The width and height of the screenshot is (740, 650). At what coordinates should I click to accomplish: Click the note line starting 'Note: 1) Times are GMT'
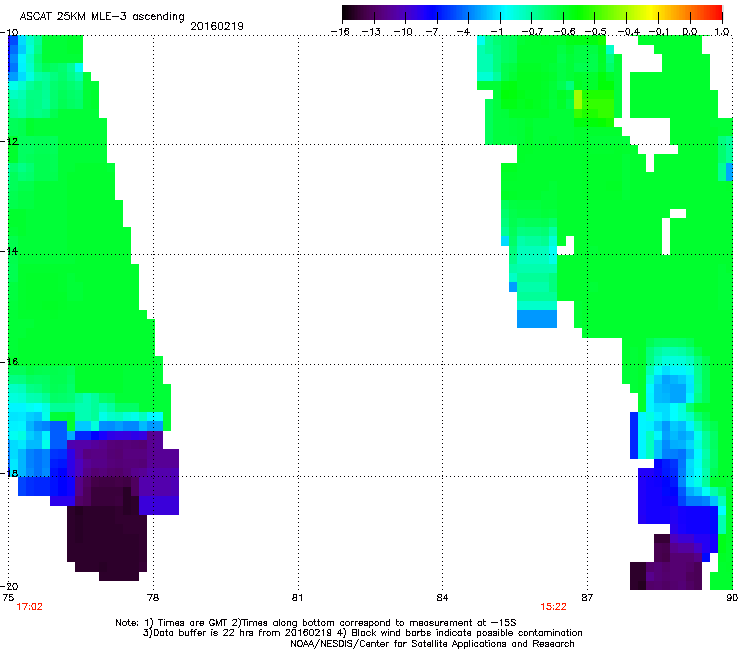pos(316,623)
